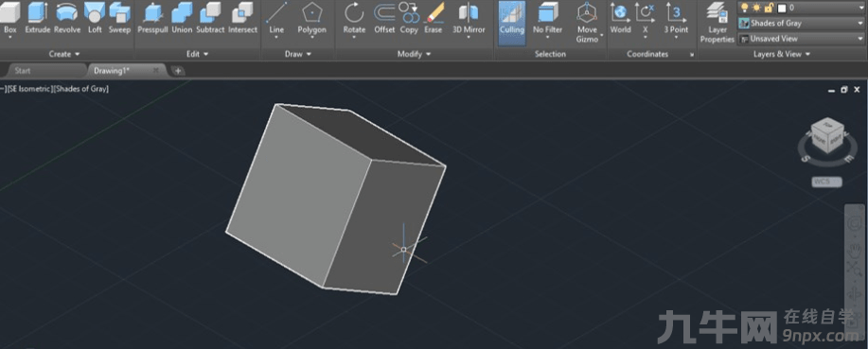
Task: Open the Unsaved View dropdown
Action: tap(801, 39)
